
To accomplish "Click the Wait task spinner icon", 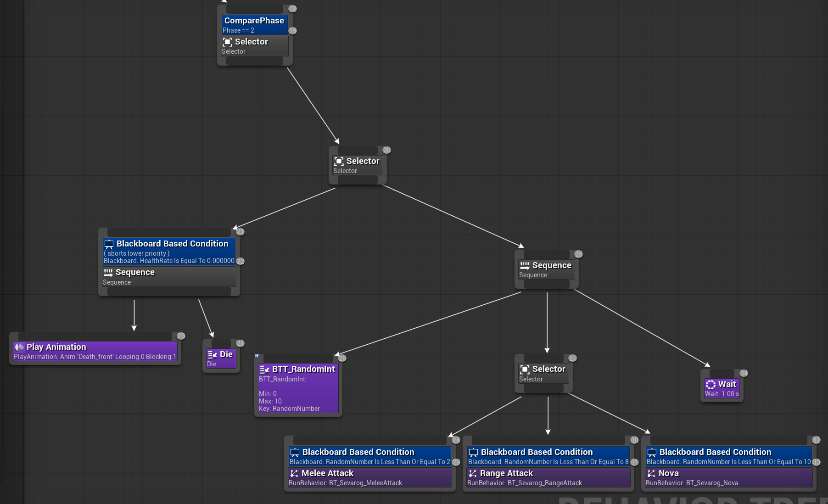I will tap(711, 385).
